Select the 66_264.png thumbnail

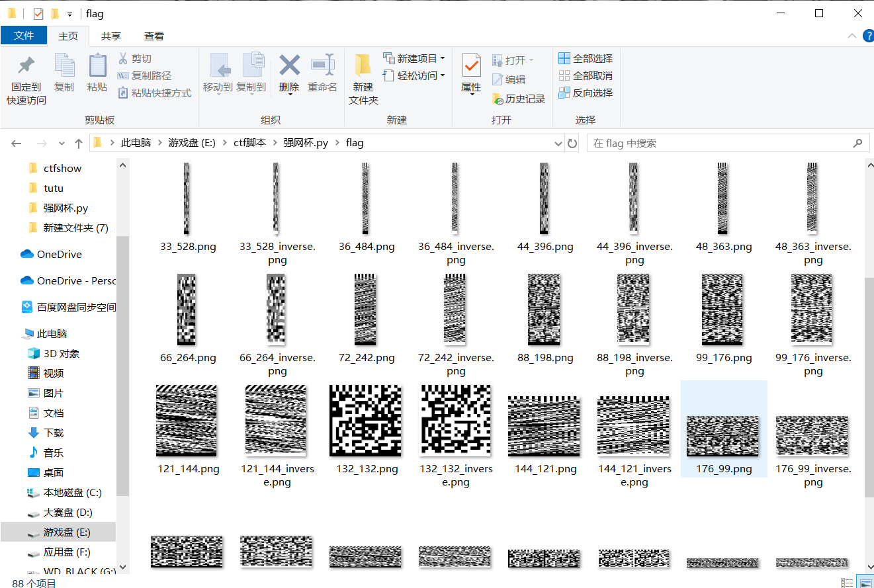pyautogui.click(x=187, y=310)
